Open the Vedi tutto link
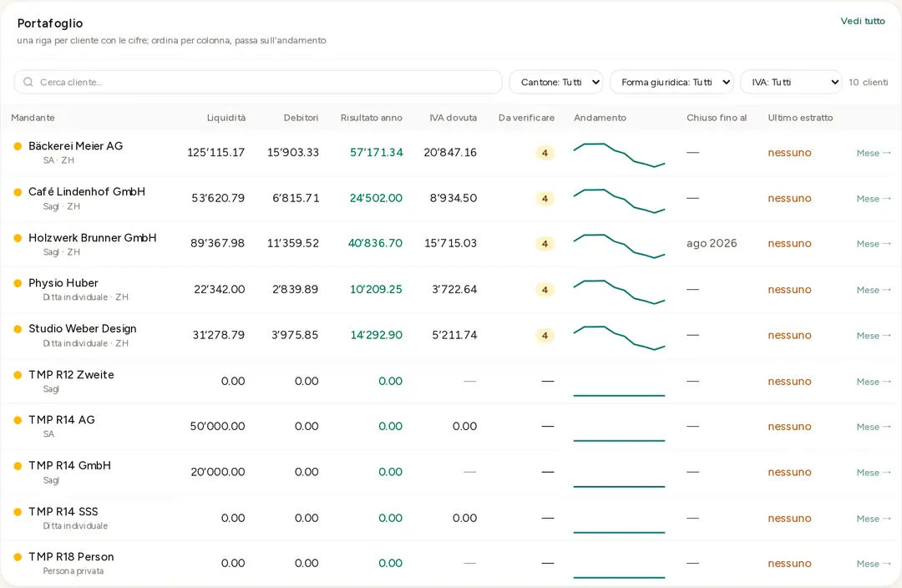 [863, 21]
